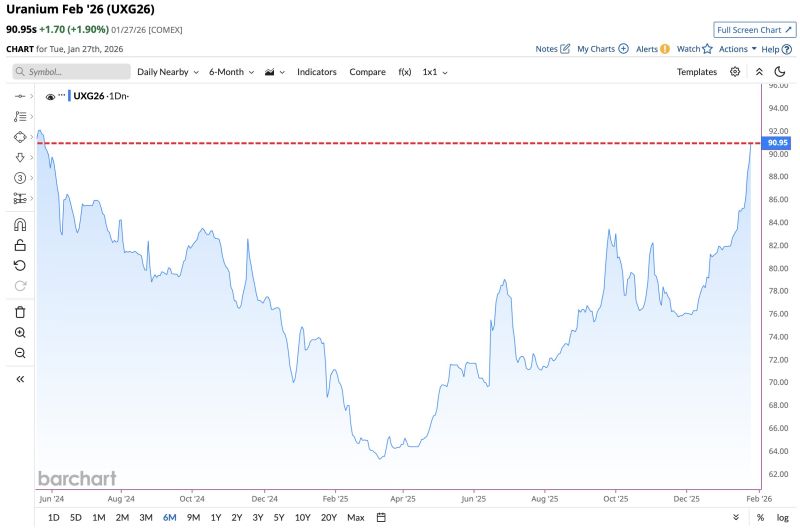This screenshot has width=800, height=529.
Task: Select the 2Y range
Action: (237, 517)
